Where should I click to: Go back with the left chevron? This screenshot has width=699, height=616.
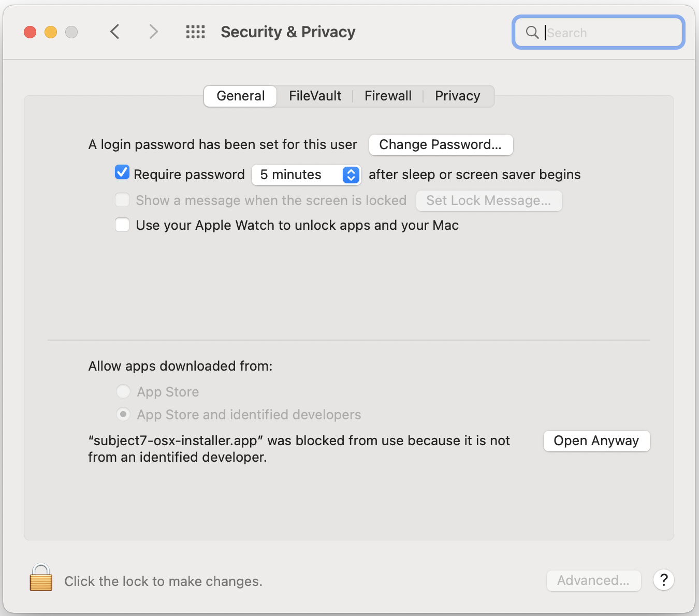point(115,32)
